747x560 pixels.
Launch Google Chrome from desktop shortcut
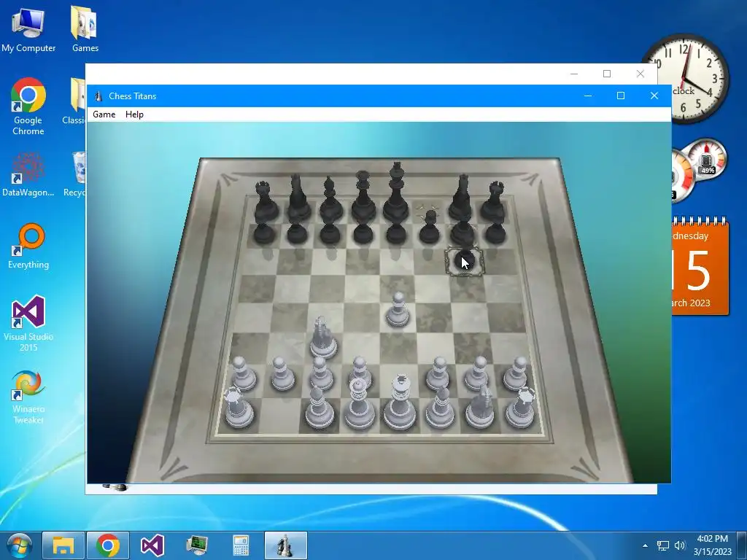[x=28, y=106]
